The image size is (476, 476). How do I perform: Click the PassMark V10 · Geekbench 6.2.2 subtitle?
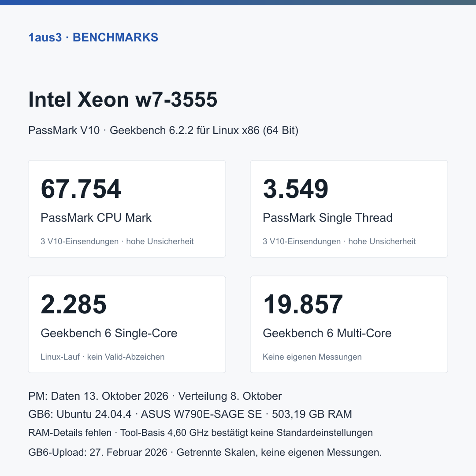pyautogui.click(x=164, y=130)
